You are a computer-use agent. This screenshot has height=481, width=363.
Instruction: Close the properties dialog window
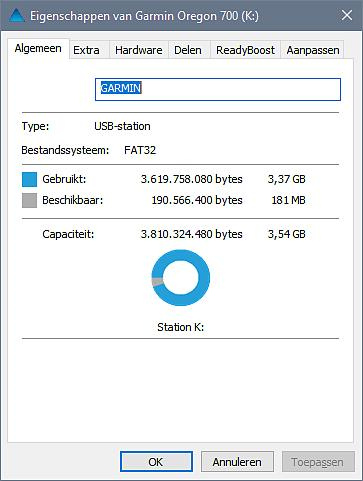click(347, 15)
